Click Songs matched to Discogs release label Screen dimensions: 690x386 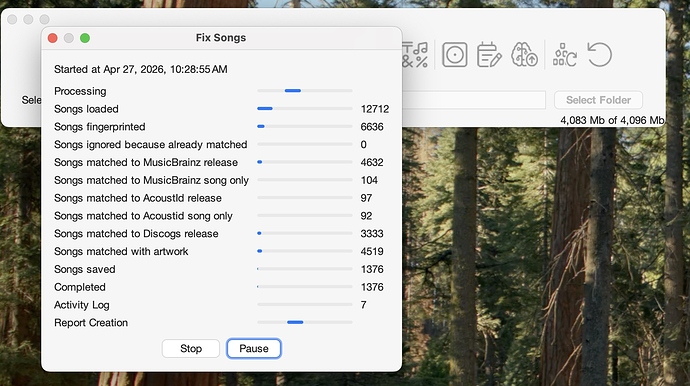click(x=136, y=234)
